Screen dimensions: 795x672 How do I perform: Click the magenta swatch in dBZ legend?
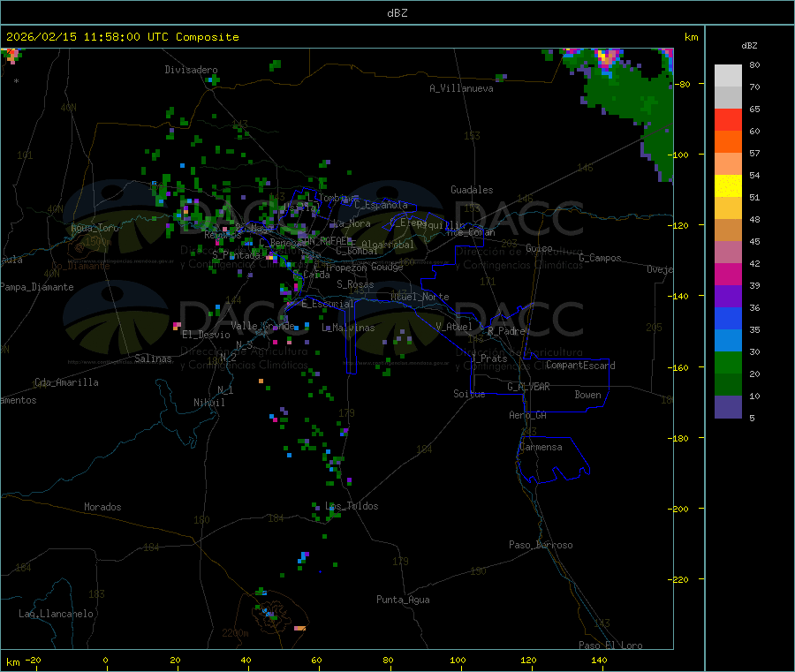728,274
